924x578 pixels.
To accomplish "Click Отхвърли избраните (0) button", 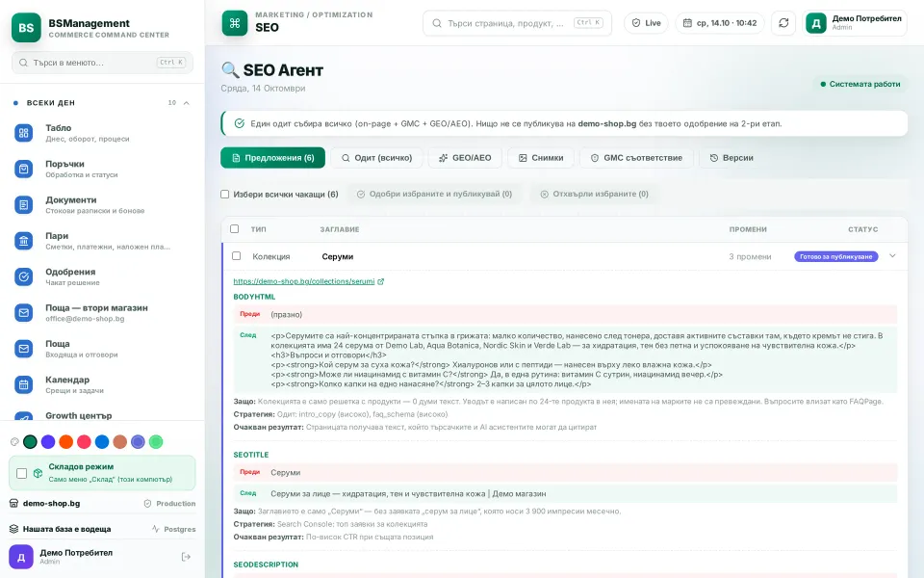I will click(594, 194).
